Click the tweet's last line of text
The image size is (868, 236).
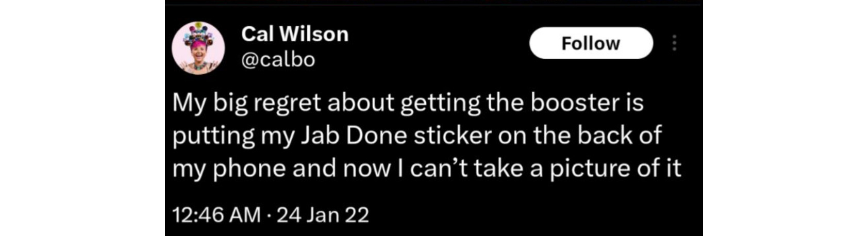coord(427,169)
